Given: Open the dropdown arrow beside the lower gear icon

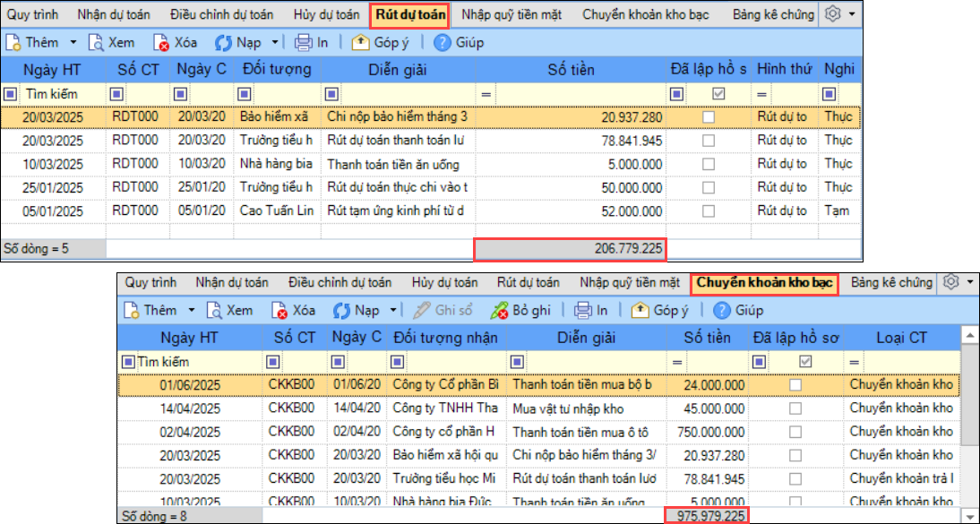Looking at the screenshot, I should coord(969,282).
